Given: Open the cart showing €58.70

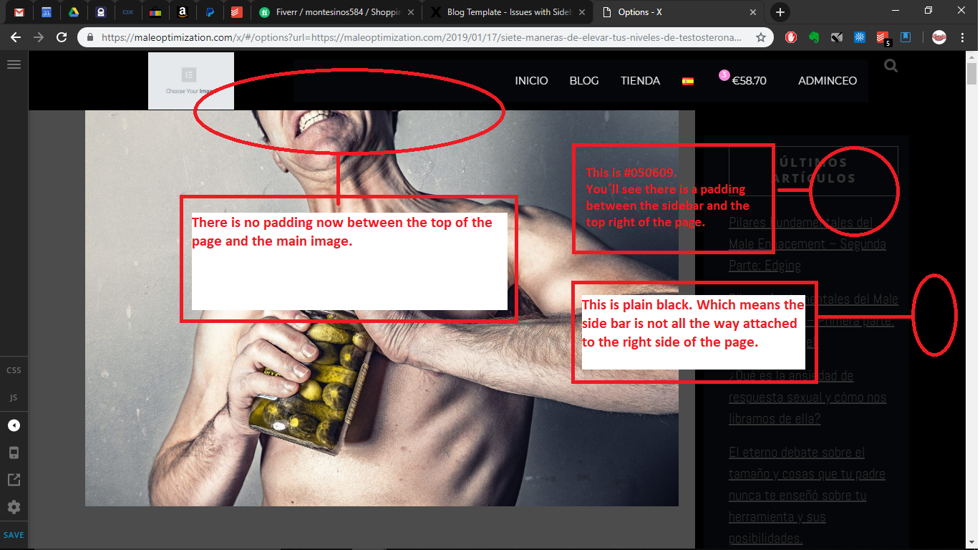Looking at the screenshot, I should tap(748, 81).
